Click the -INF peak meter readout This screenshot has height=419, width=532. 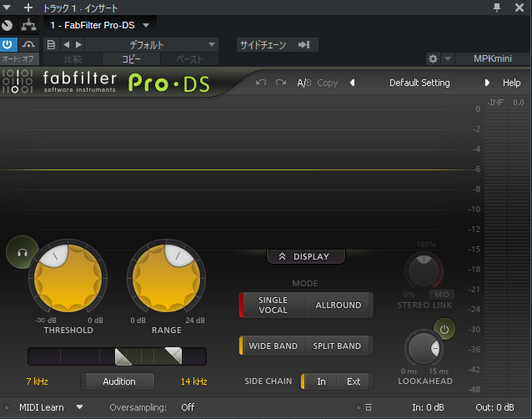tap(495, 102)
